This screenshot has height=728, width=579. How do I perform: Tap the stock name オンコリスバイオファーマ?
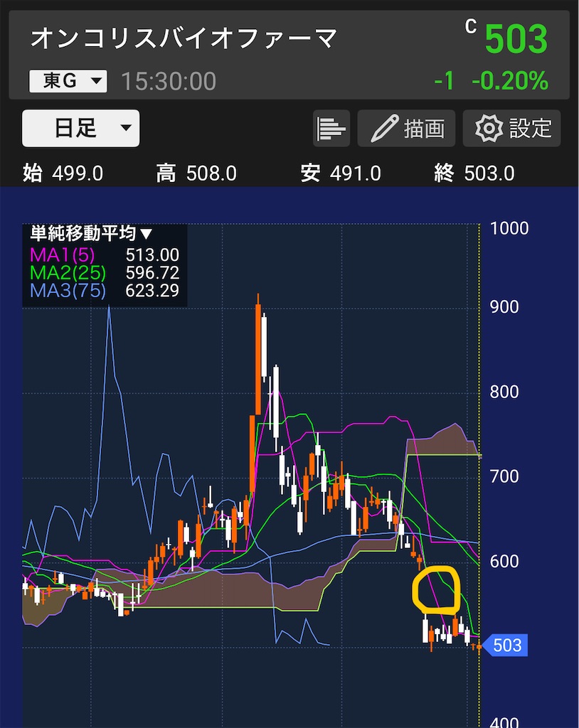tap(184, 38)
